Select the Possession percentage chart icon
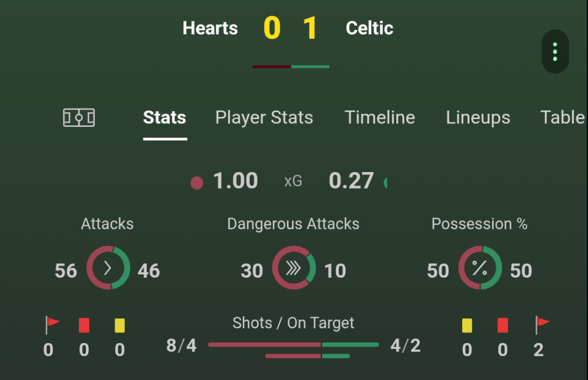This screenshot has width=588, height=380. [479, 268]
